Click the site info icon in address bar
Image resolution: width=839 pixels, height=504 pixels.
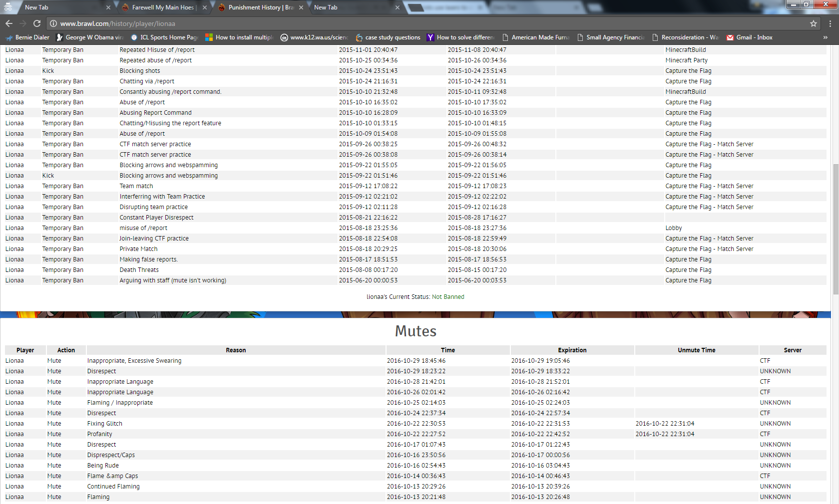click(x=53, y=23)
